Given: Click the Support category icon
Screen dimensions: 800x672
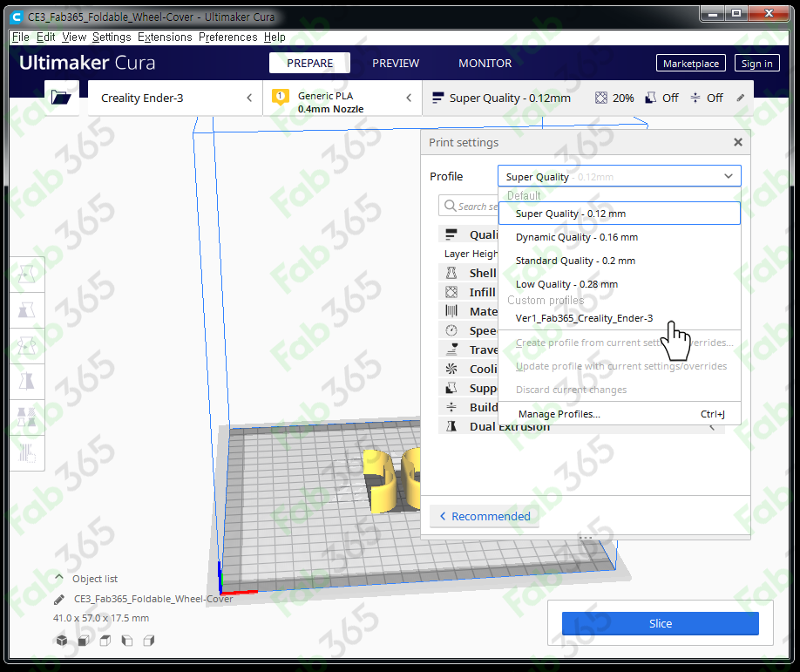Looking at the screenshot, I should (451, 389).
